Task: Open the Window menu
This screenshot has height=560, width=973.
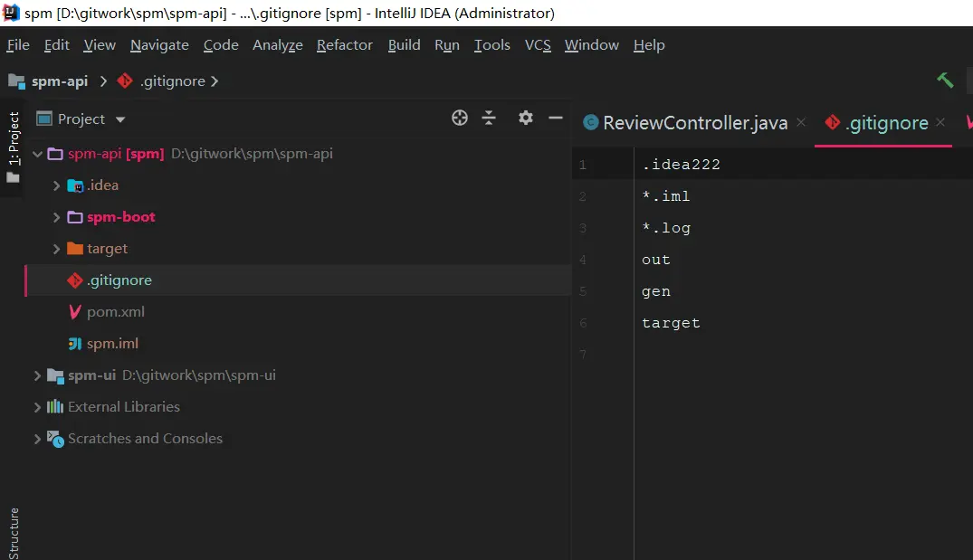Action: 591,44
